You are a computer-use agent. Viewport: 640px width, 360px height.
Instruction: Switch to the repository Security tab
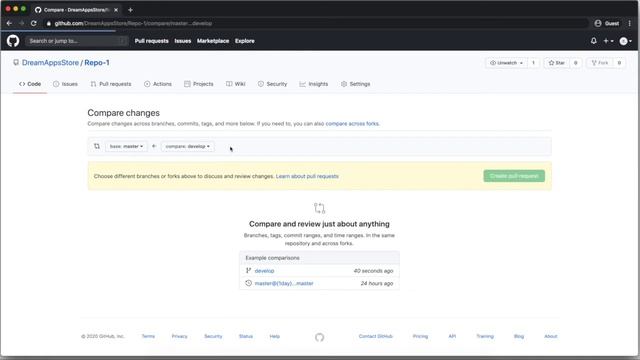click(x=272, y=84)
